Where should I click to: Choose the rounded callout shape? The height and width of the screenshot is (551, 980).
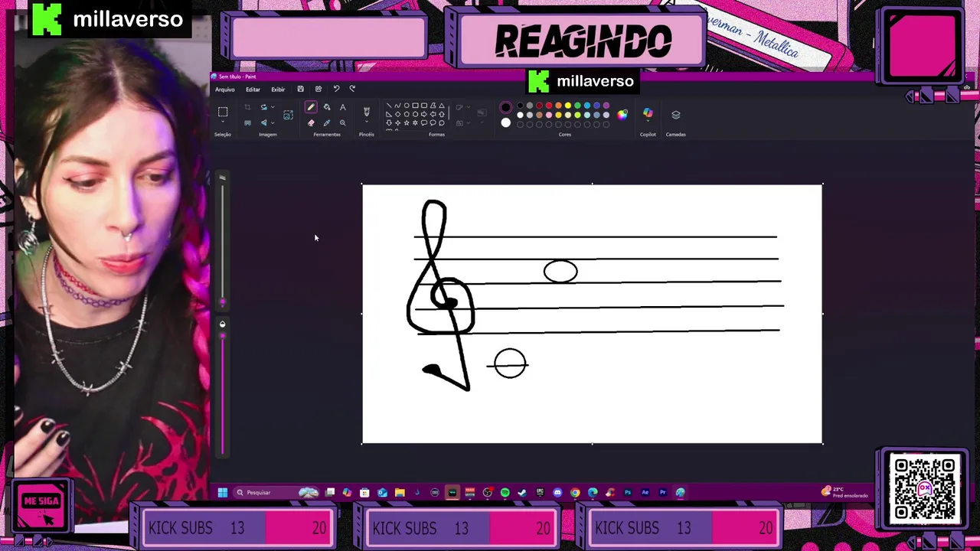[x=424, y=123]
